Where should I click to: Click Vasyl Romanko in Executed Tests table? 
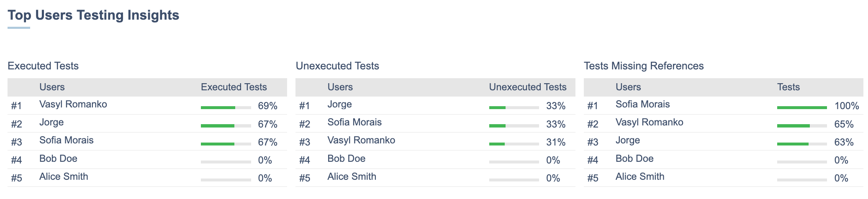pyautogui.click(x=73, y=105)
